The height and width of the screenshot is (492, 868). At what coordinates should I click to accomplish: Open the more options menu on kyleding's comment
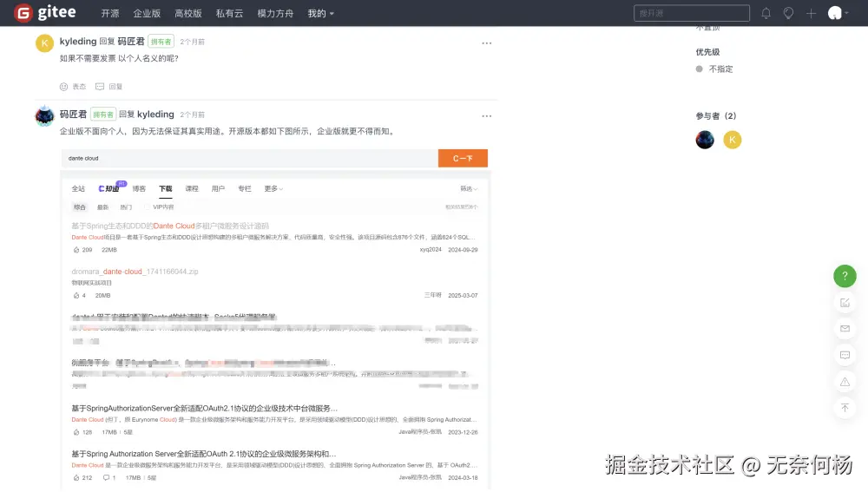[487, 43]
